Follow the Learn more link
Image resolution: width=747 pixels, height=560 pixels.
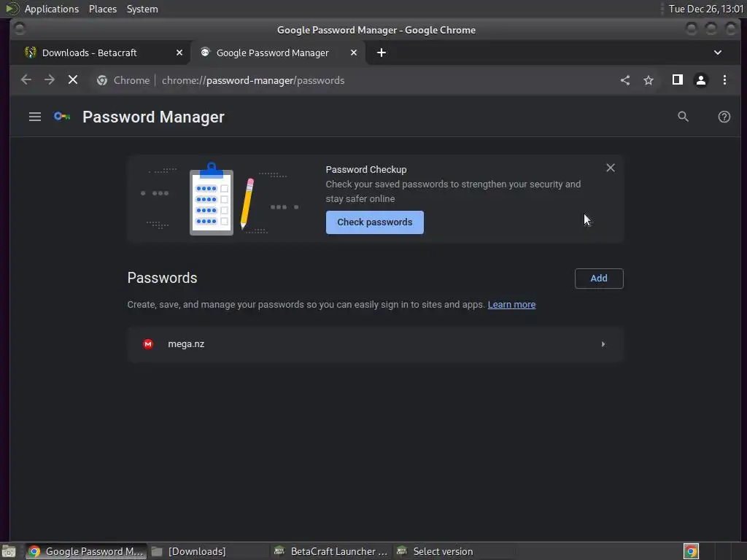click(511, 305)
